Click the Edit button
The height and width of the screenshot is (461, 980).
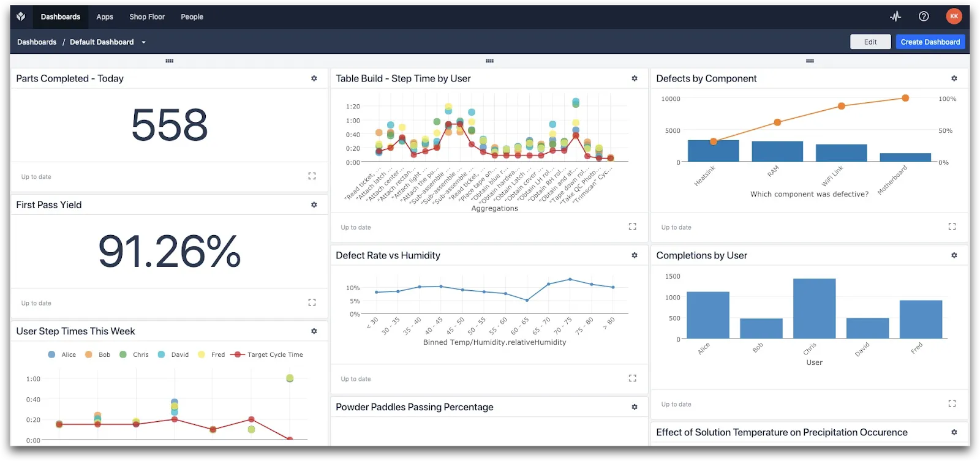[x=870, y=42]
